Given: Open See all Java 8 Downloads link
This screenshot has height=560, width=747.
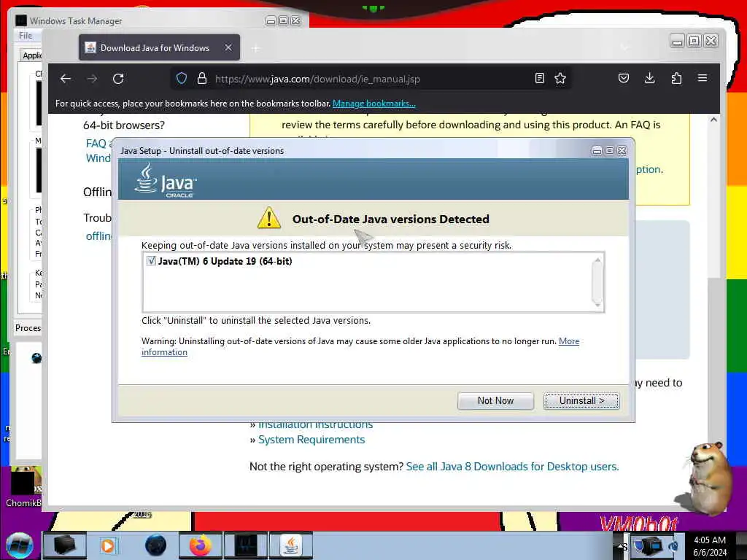Looking at the screenshot, I should point(512,467).
